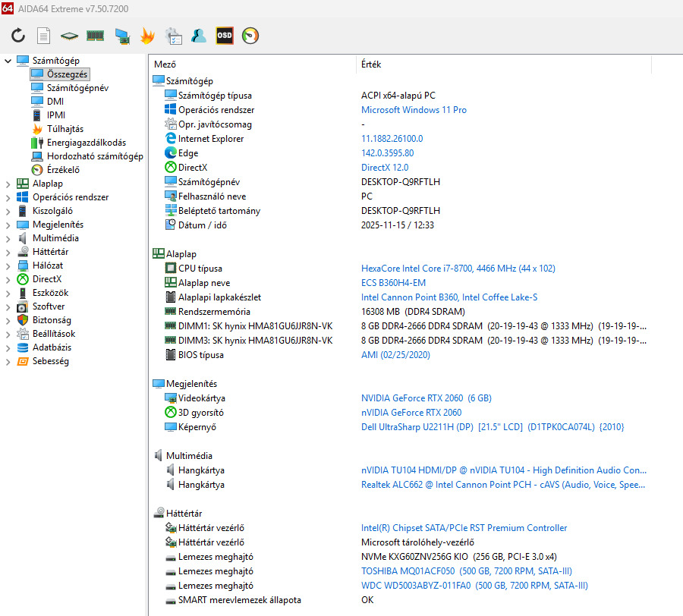Click the Beállítások gear tree icon
Viewport: 683px width, 616px height.
23,334
